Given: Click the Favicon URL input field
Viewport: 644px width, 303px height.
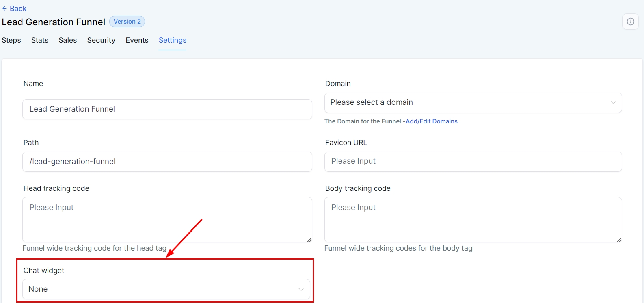Looking at the screenshot, I should [473, 162].
